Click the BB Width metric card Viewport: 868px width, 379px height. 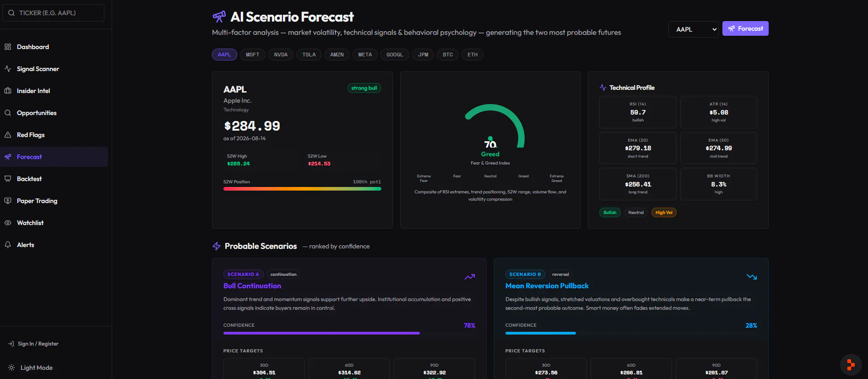[x=719, y=184]
